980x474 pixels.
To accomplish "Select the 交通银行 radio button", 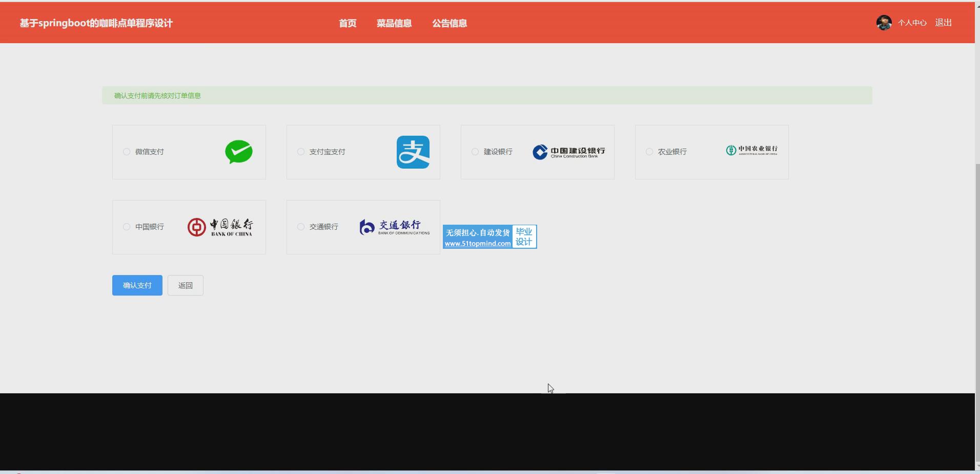I will 301,227.
